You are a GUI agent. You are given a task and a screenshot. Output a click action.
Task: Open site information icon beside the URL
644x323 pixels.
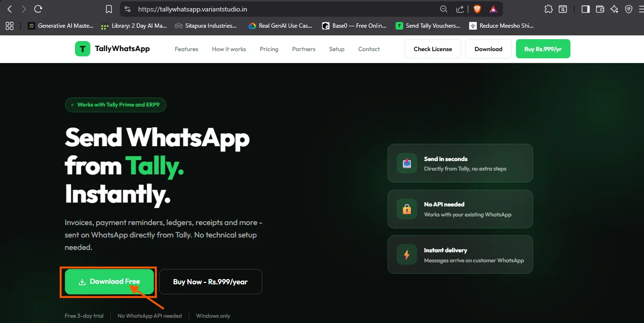127,9
